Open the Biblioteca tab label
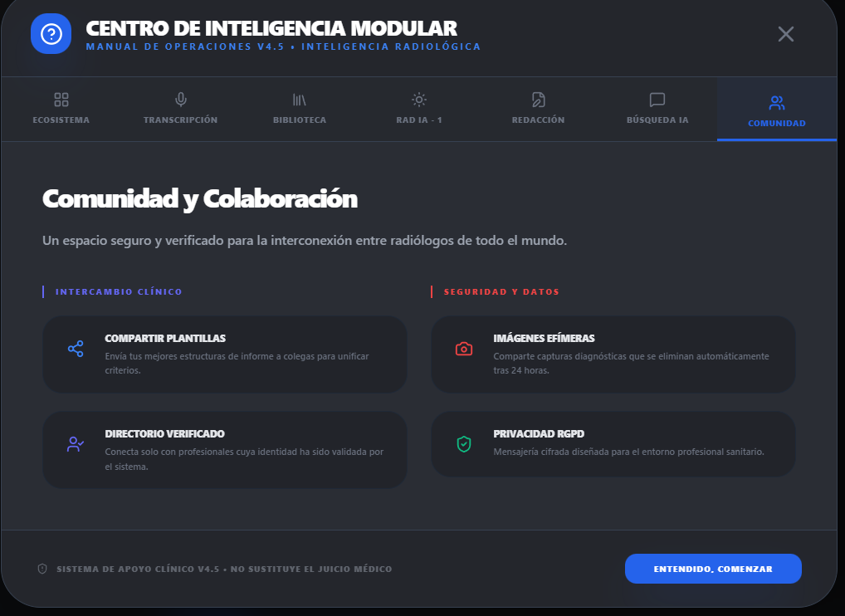Viewport: 845px width, 616px height. [x=300, y=120]
